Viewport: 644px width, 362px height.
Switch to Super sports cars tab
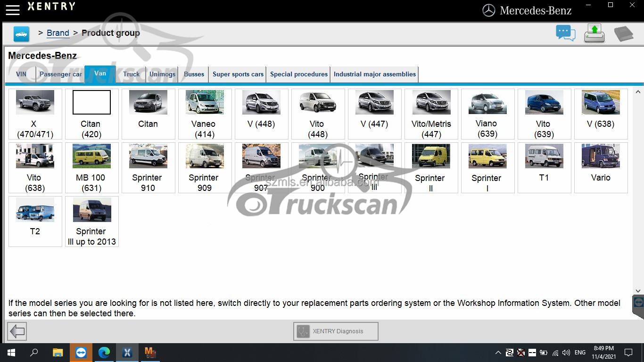click(x=238, y=74)
